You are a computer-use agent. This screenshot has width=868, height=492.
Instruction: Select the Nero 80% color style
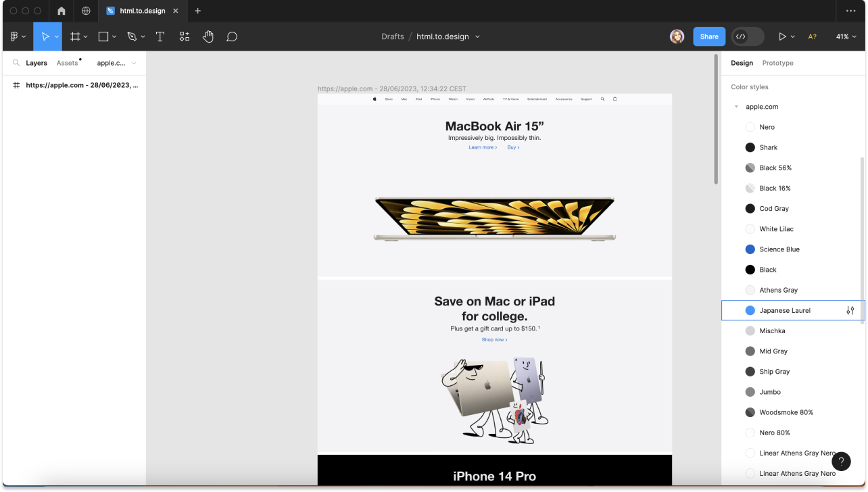pos(792,433)
